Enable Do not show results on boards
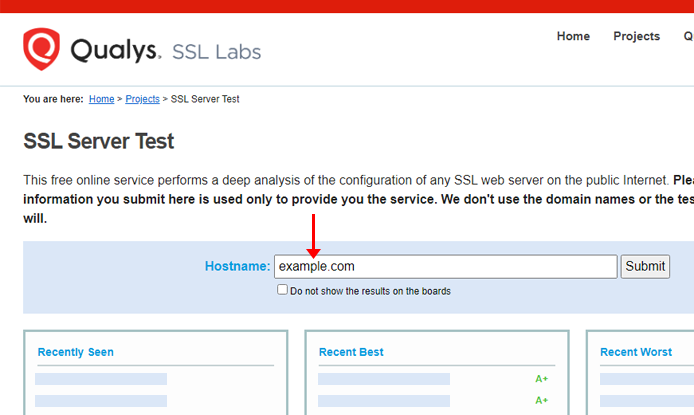The image size is (694, 415). 282,290
